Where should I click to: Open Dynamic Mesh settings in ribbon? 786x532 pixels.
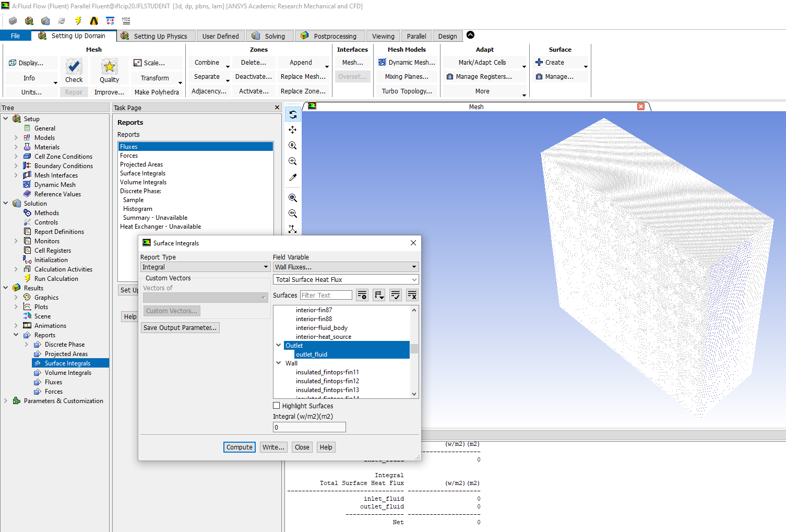(x=407, y=62)
